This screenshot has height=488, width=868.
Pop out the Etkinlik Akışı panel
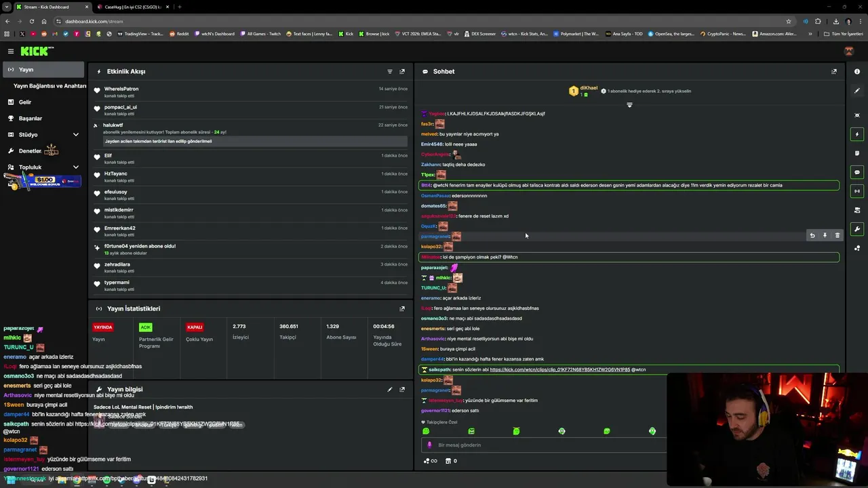(x=402, y=71)
